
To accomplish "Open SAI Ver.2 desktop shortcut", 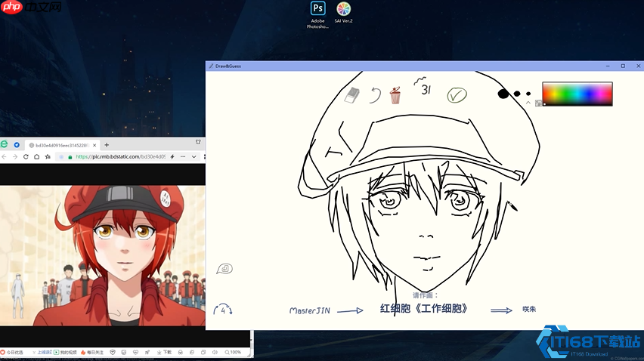I will pos(344,9).
